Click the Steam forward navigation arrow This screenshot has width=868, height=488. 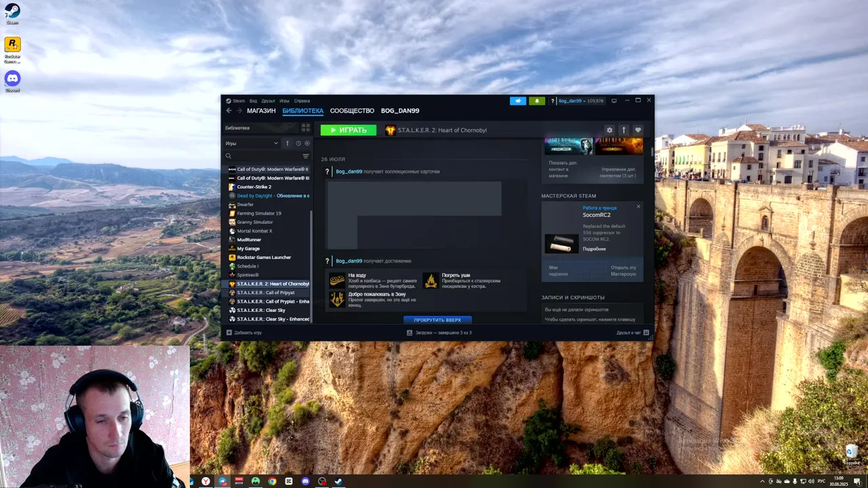pos(239,110)
